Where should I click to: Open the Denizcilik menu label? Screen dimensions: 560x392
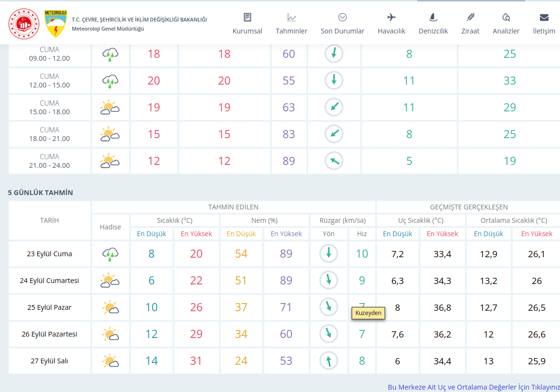(433, 31)
